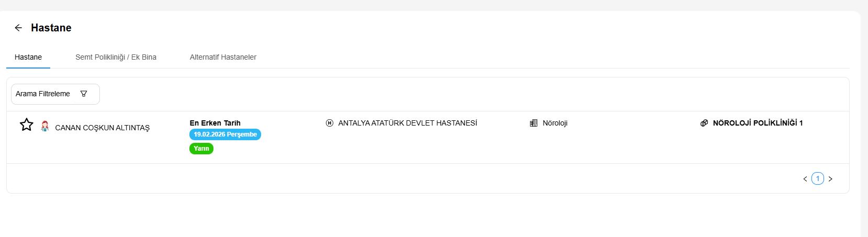
Task: Select page 1 in pagination
Action: click(818, 179)
